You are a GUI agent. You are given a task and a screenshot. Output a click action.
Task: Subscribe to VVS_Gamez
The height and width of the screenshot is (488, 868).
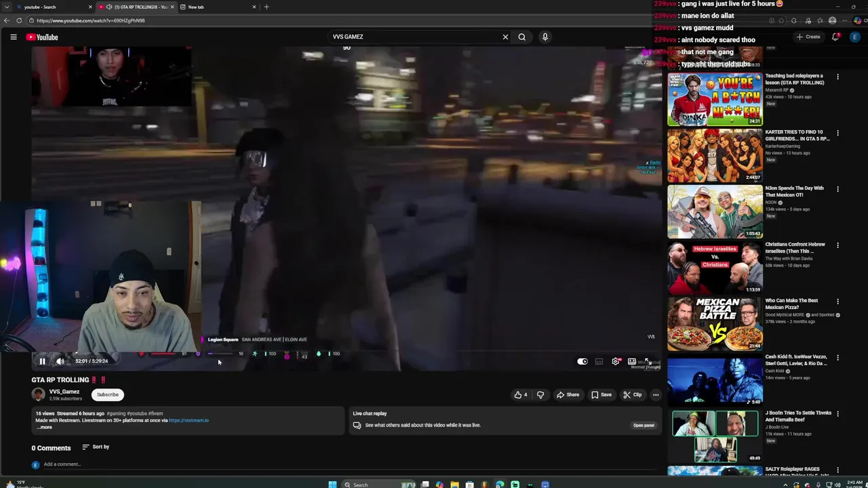click(107, 394)
